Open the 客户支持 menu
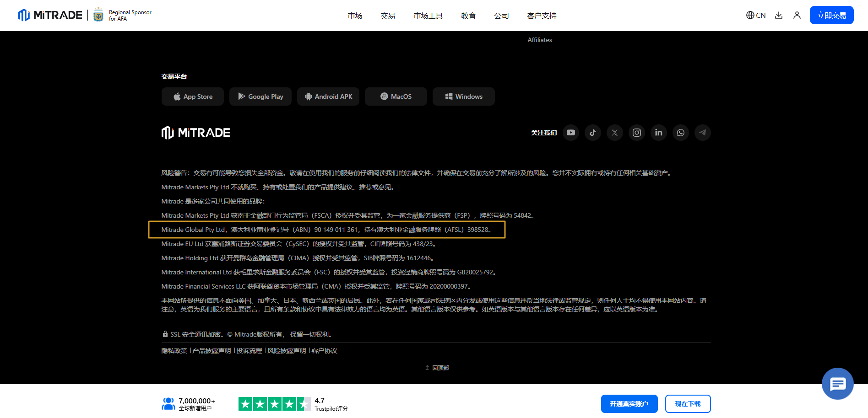This screenshot has height=418, width=868. pos(542,16)
